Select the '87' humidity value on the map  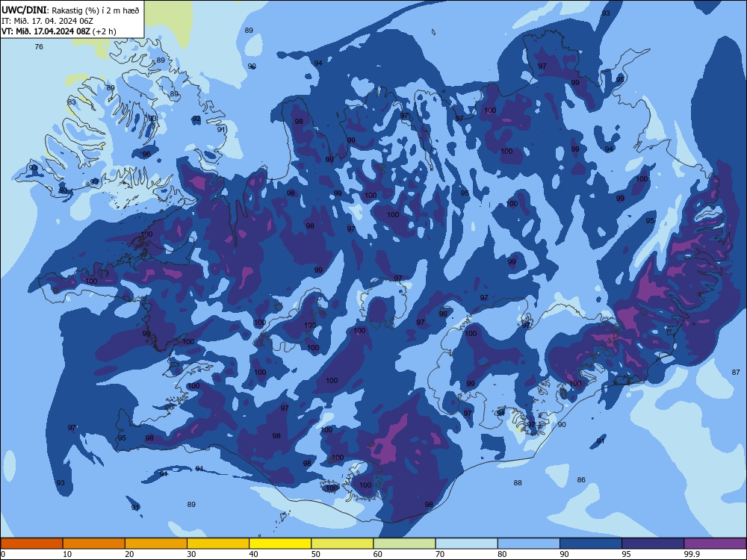736,373
